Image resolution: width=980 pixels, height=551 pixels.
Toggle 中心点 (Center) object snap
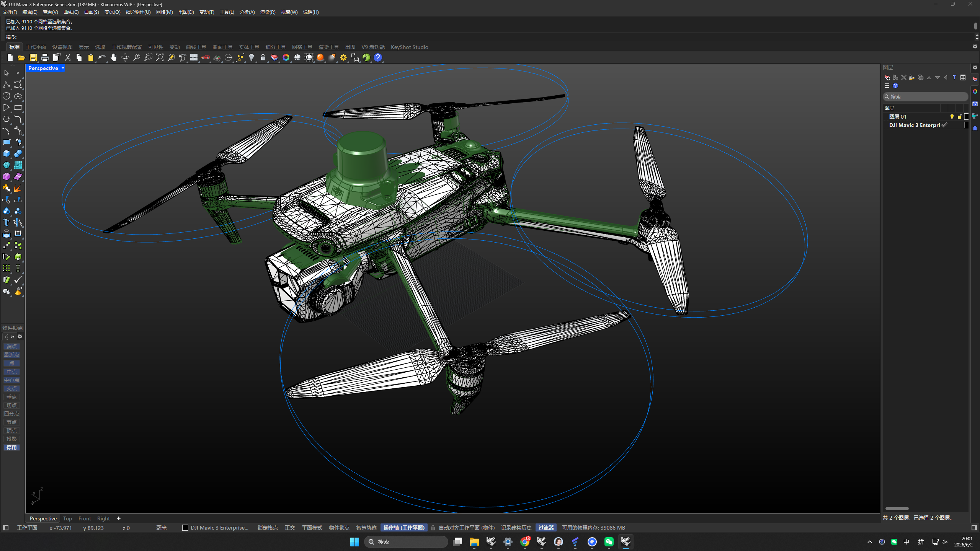click(x=11, y=380)
